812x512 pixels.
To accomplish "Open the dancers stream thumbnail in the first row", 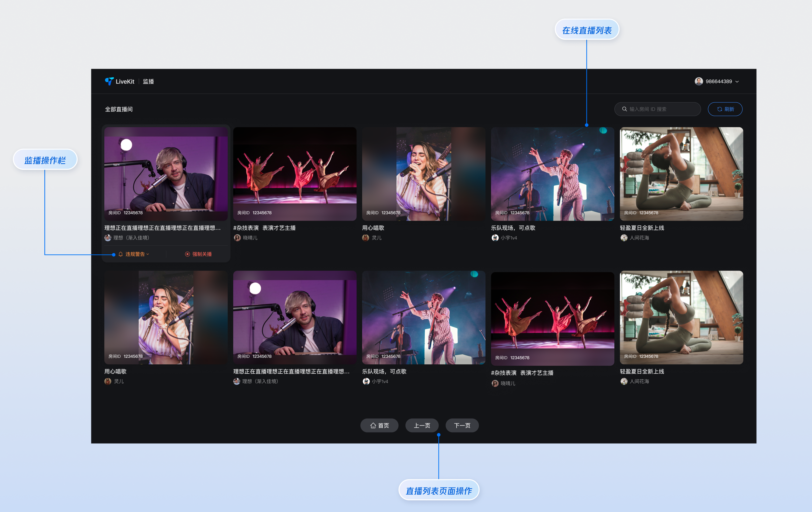I will tap(294, 174).
